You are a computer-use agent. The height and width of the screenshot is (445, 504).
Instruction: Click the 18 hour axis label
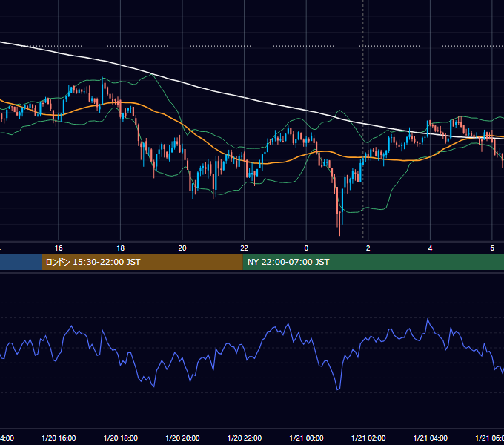coord(120,248)
